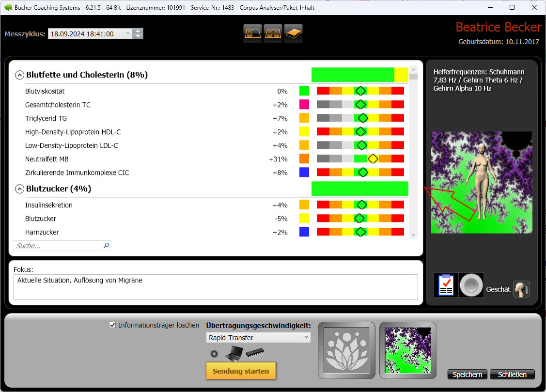This screenshot has width=546, height=392.
Task: Click the Insulinsekretion scale marker
Action: pyautogui.click(x=362, y=204)
